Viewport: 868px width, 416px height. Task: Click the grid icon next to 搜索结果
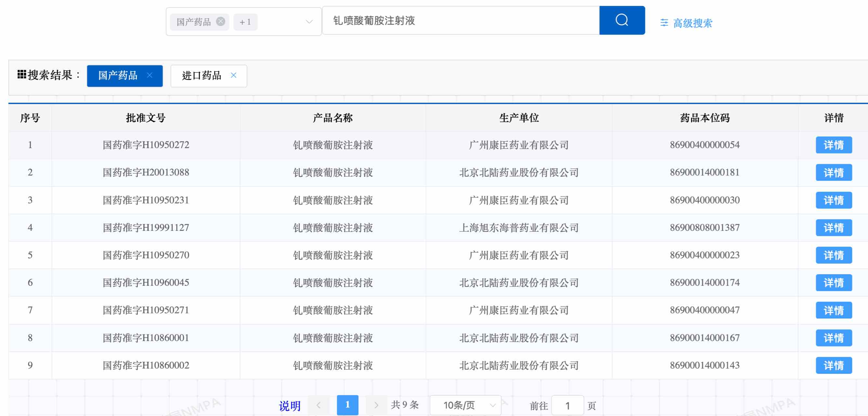pyautogui.click(x=21, y=74)
